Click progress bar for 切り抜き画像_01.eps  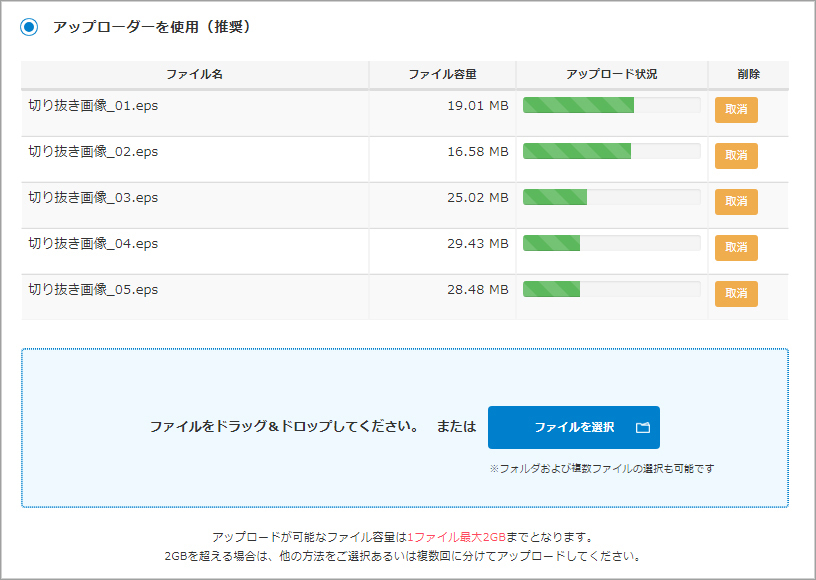pos(611,106)
